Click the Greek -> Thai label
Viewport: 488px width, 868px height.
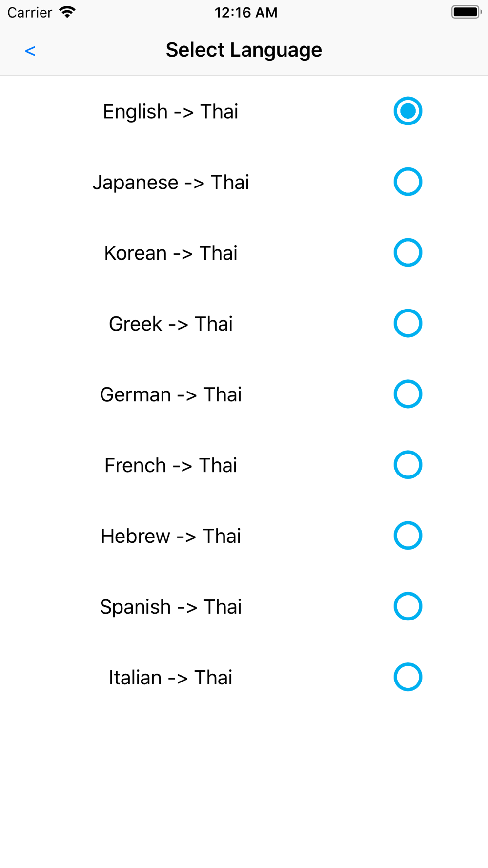coord(171,324)
